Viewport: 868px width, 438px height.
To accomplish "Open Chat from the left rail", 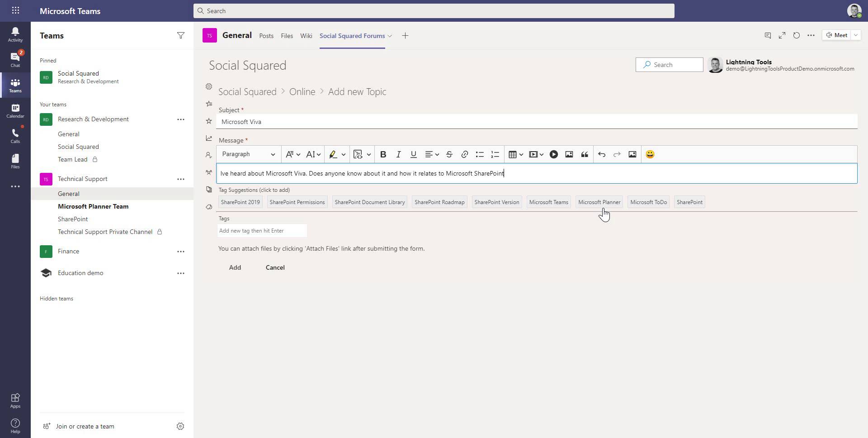I will point(15,60).
